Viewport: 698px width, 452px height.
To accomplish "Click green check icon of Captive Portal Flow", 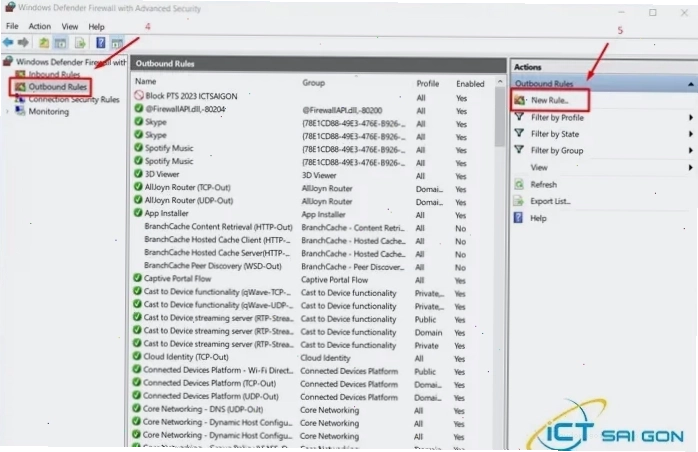I will click(138, 278).
